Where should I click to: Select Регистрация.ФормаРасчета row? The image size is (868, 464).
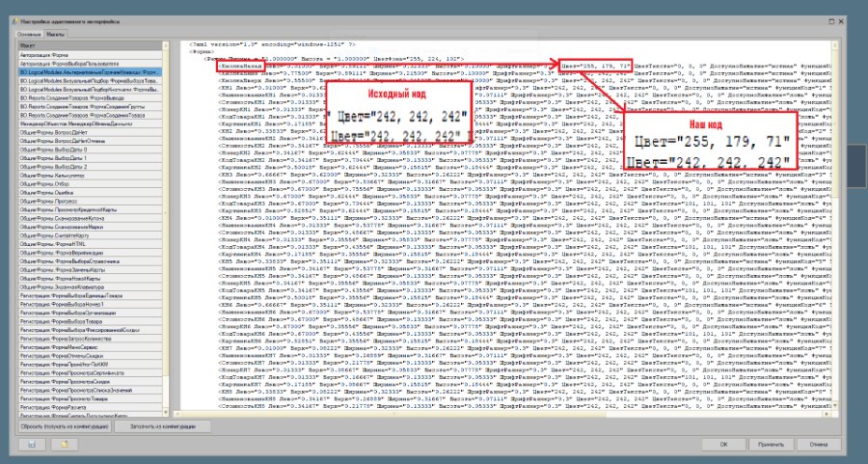point(91,407)
